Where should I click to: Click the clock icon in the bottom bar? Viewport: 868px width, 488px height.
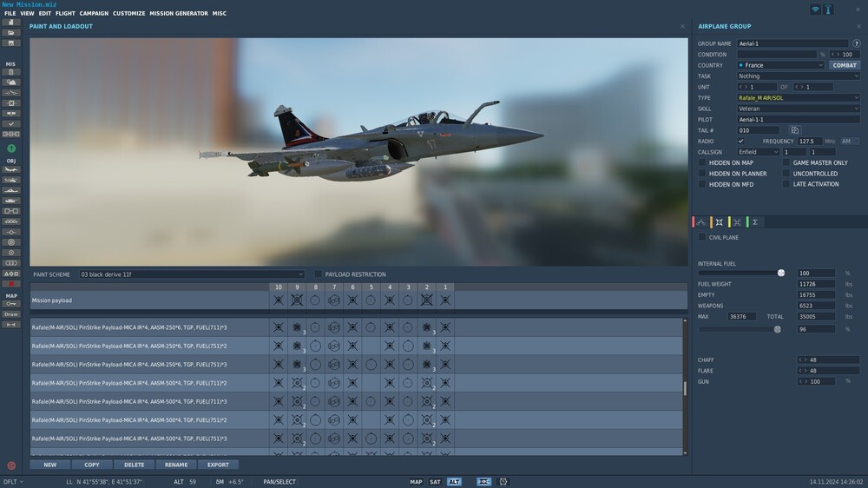pyautogui.click(x=503, y=482)
